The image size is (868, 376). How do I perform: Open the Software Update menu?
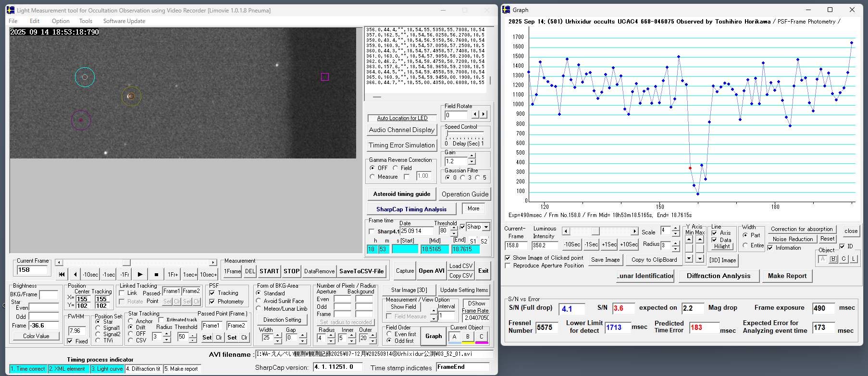(124, 21)
